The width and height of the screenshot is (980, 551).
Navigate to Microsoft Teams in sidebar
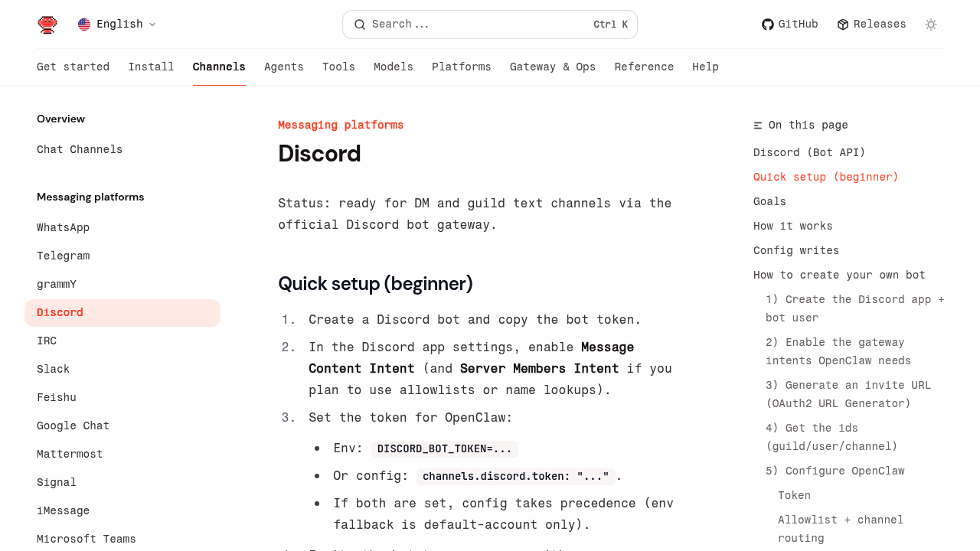point(86,539)
